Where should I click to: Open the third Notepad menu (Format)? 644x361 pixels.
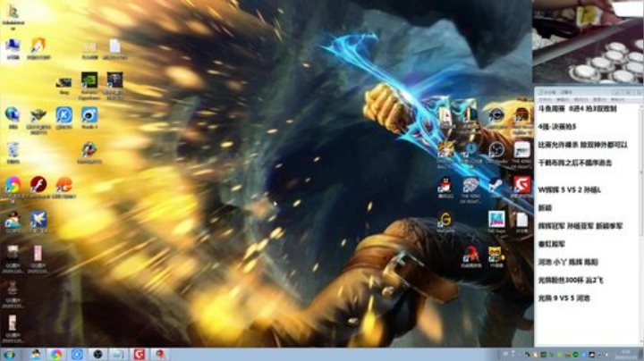click(x=580, y=100)
